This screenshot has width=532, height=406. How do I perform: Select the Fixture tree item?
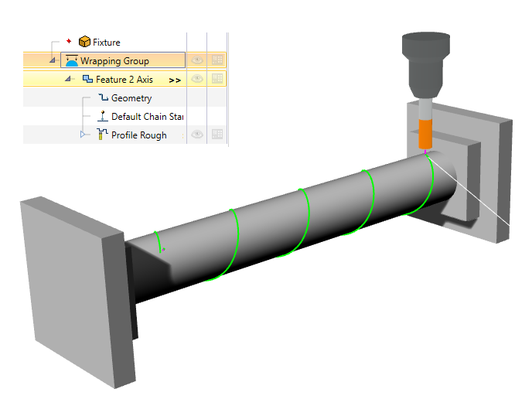pos(106,43)
